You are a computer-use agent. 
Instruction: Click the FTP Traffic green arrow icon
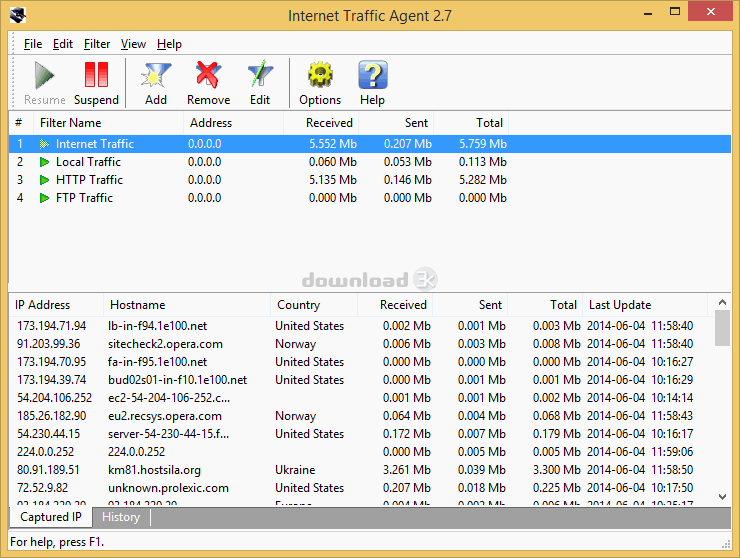coord(44,198)
